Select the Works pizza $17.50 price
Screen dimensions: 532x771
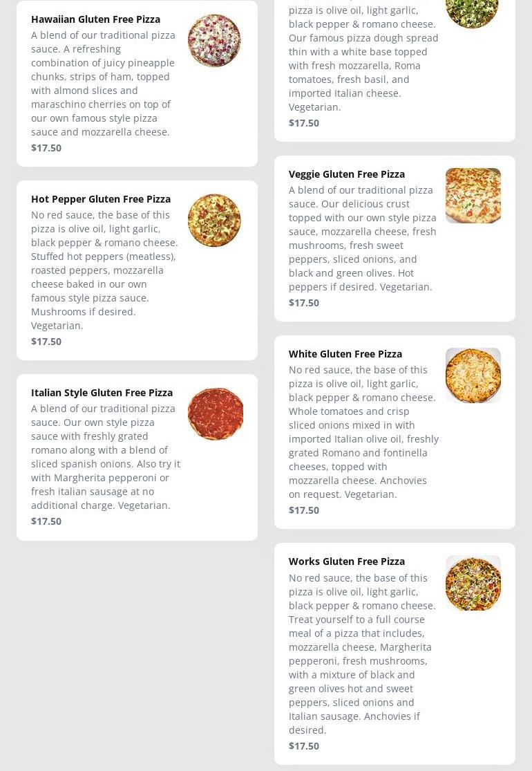[304, 746]
